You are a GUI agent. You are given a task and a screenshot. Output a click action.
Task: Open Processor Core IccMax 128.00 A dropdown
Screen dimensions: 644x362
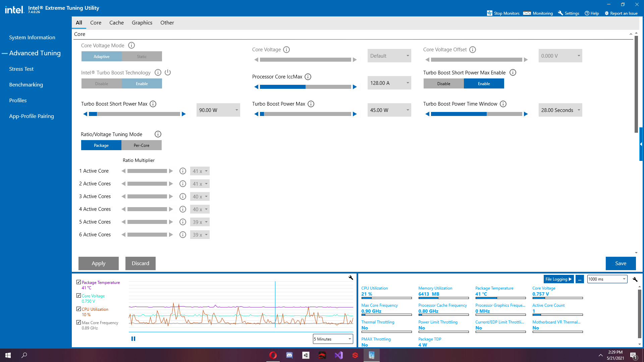tap(389, 83)
